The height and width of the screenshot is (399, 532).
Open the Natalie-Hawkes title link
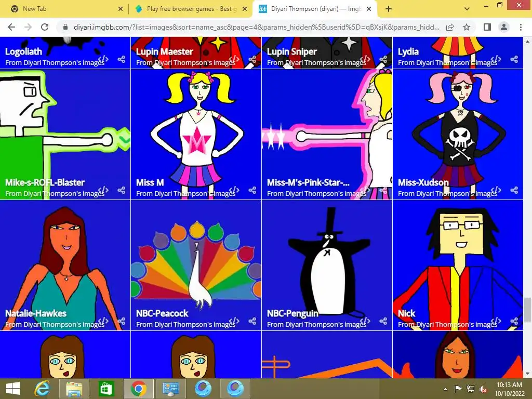point(36,313)
